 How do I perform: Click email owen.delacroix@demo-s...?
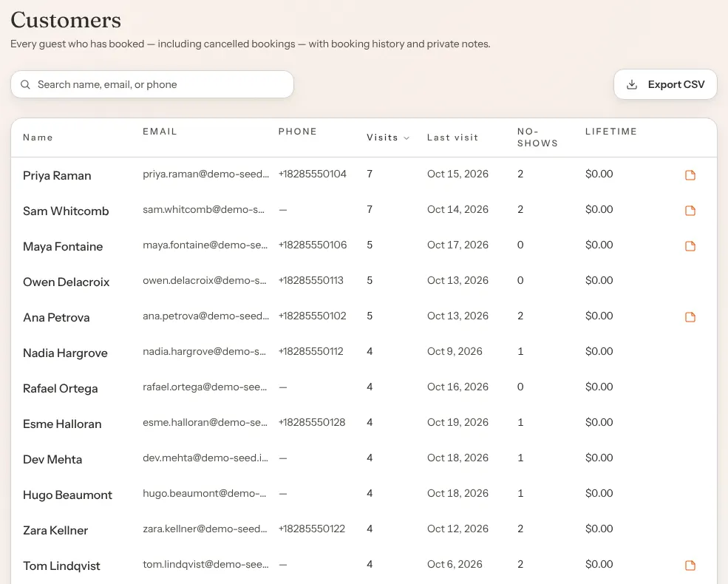(x=204, y=280)
